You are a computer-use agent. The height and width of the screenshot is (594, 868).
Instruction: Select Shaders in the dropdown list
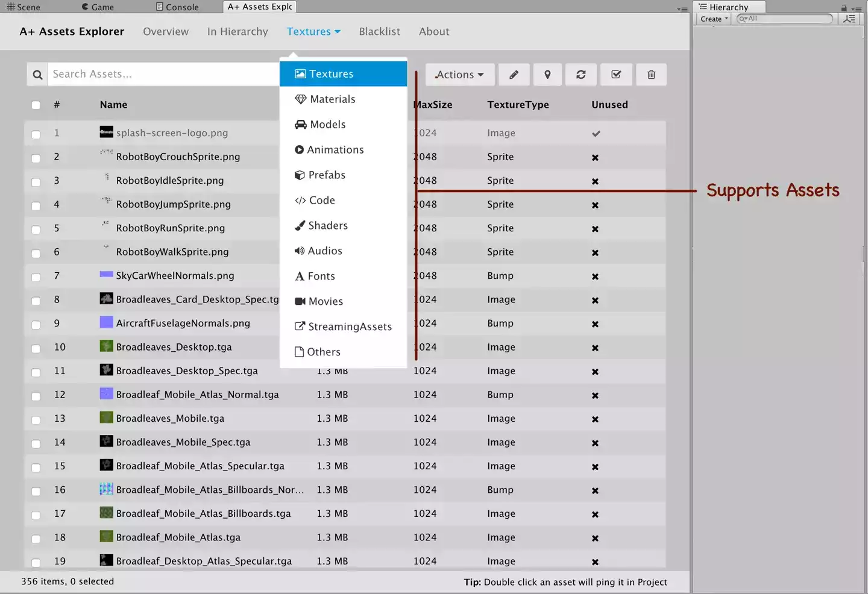(x=327, y=226)
